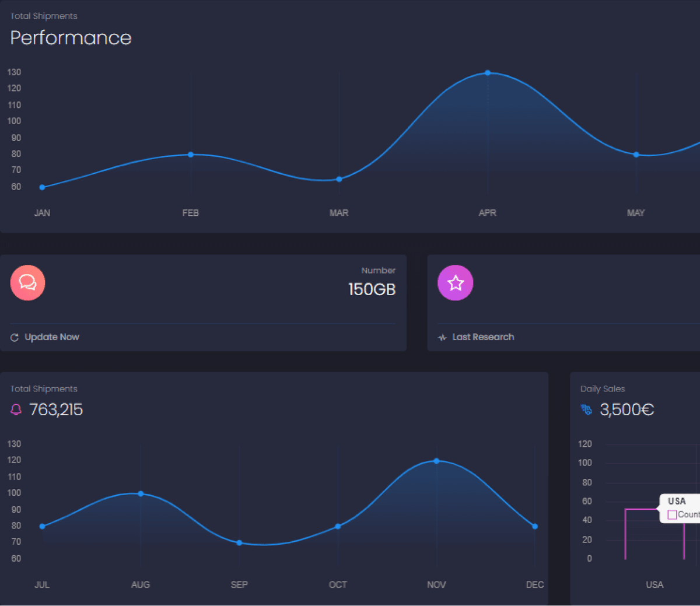The width and height of the screenshot is (700, 606).
Task: Select the DEC data point on lower chart
Action: [535, 527]
